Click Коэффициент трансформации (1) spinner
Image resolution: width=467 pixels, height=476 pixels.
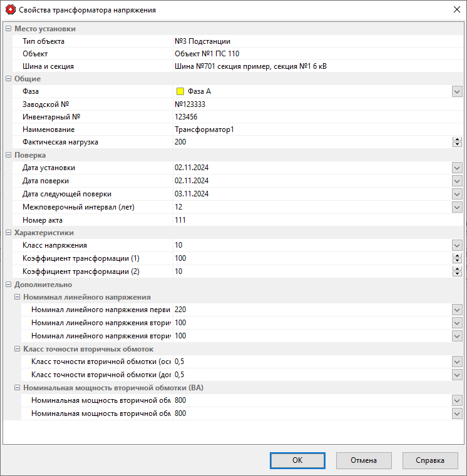pos(457,258)
